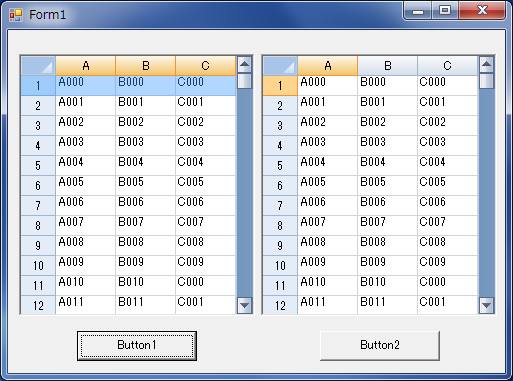Select column A header in the left grid
The width and height of the screenshot is (513, 381).
pyautogui.click(x=85, y=66)
